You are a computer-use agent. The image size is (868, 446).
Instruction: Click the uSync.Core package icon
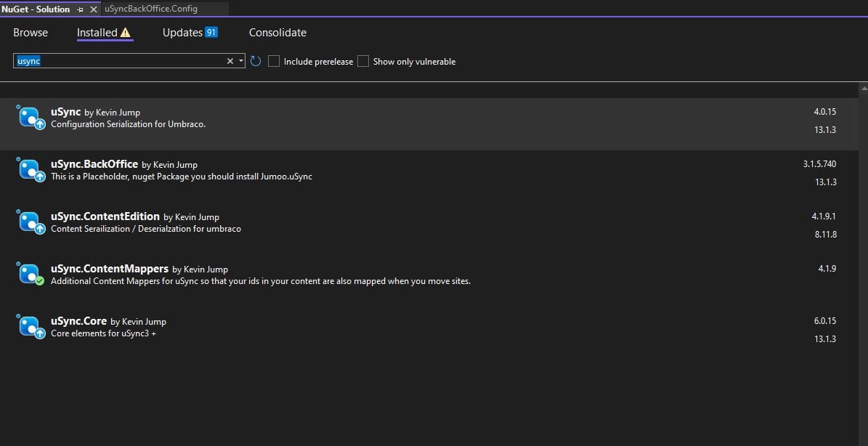click(x=31, y=326)
